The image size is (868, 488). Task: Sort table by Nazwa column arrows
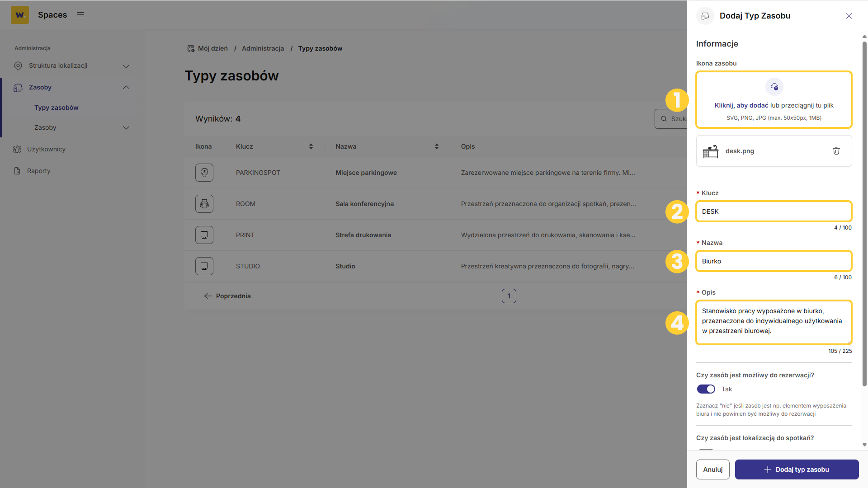437,146
